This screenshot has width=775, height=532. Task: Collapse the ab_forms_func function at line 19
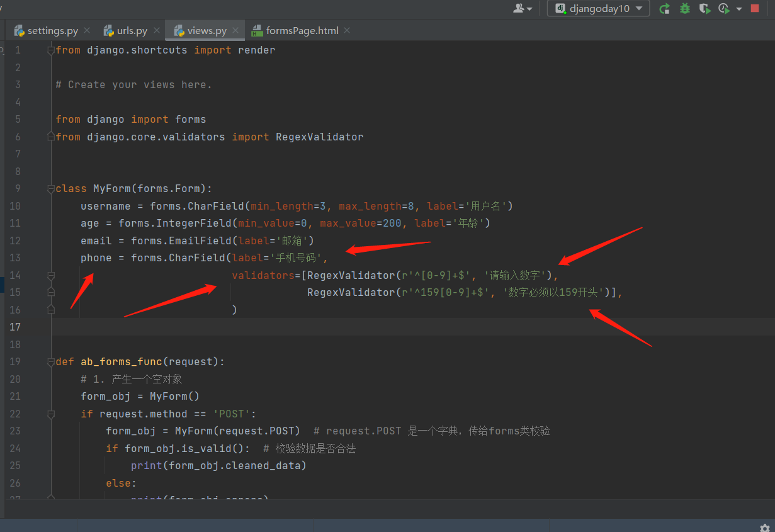coord(51,362)
